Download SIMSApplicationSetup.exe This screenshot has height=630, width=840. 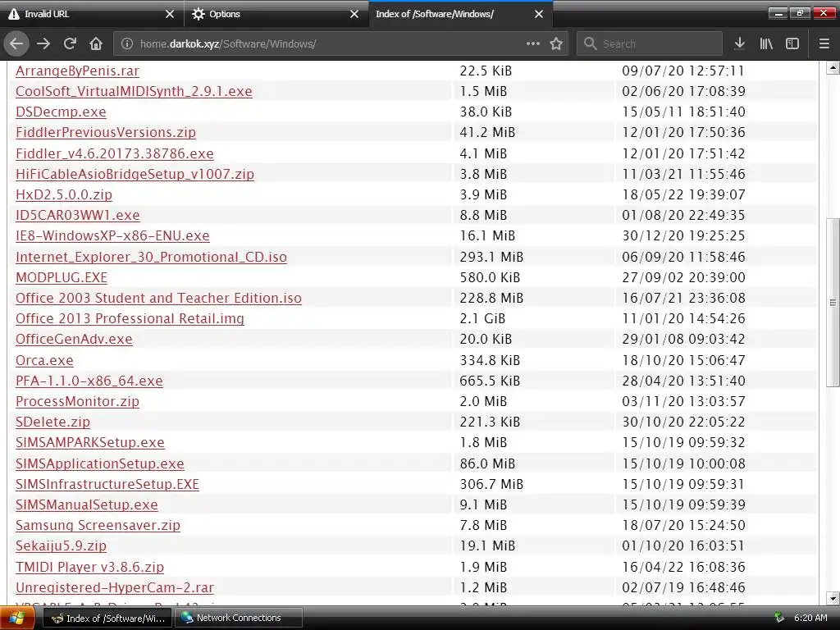tap(99, 463)
